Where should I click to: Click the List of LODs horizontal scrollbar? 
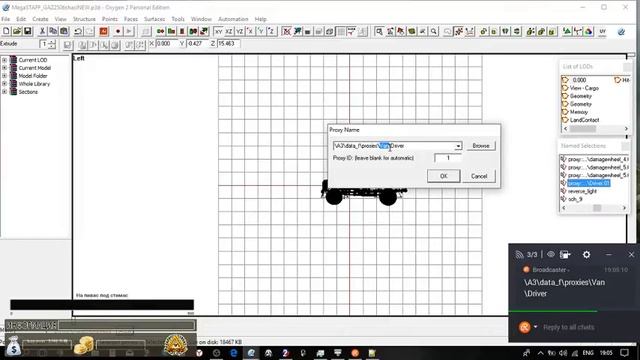596,129
